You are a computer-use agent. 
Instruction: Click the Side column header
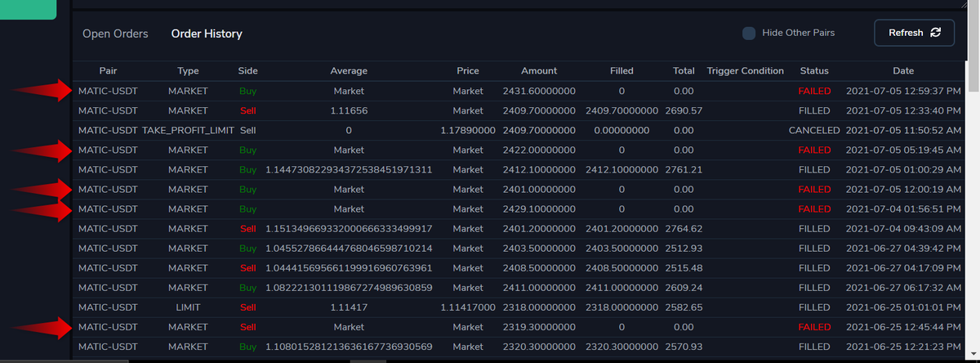pyautogui.click(x=248, y=71)
